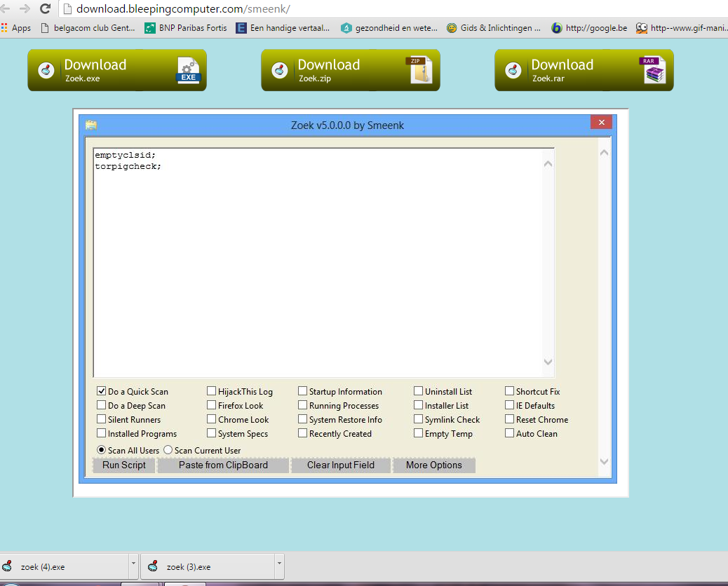Download Zoek.zip
The image size is (728, 586).
coord(351,70)
